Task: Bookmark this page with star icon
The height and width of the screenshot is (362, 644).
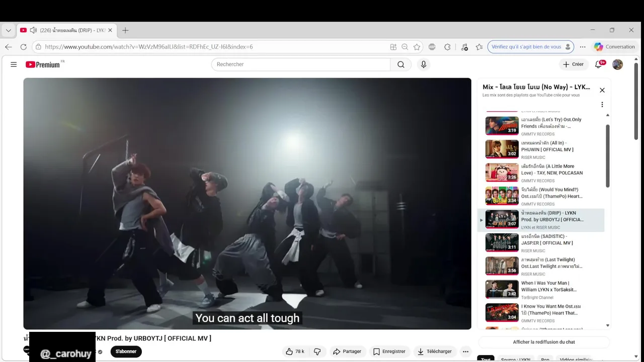Action: click(x=417, y=47)
